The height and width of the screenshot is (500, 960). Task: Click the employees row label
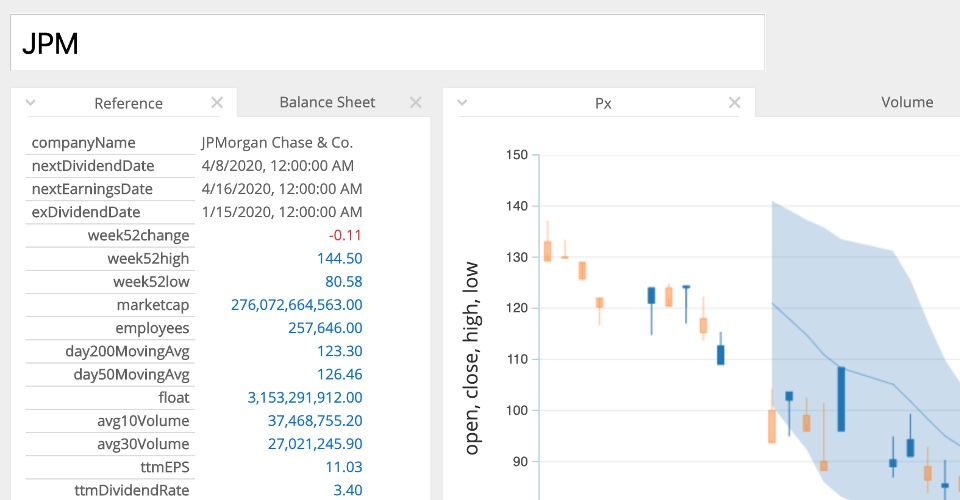click(152, 328)
